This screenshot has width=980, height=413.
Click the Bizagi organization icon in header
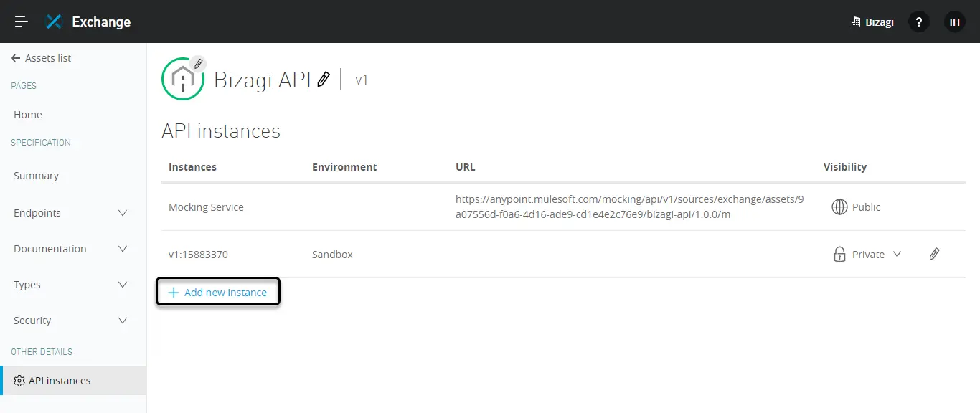click(855, 22)
